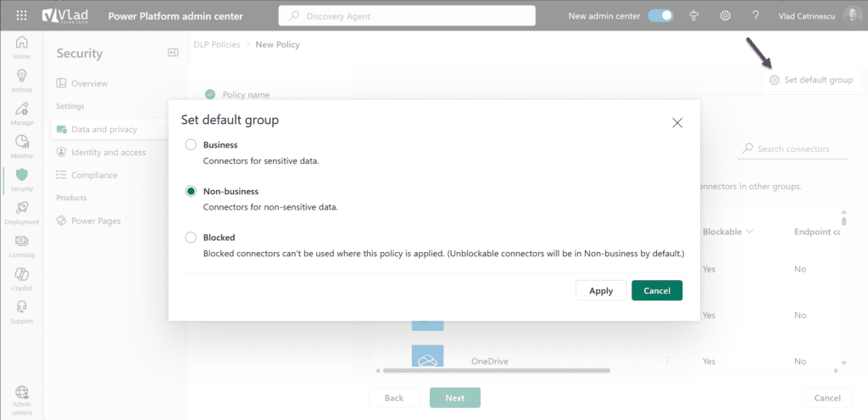Image resolution: width=868 pixels, height=420 pixels.
Task: Click Set default group button
Action: click(811, 80)
